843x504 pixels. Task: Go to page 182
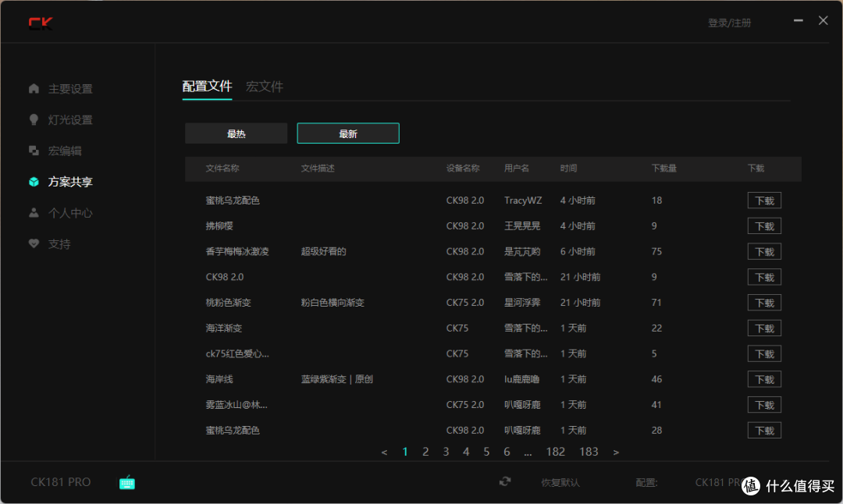tap(556, 452)
